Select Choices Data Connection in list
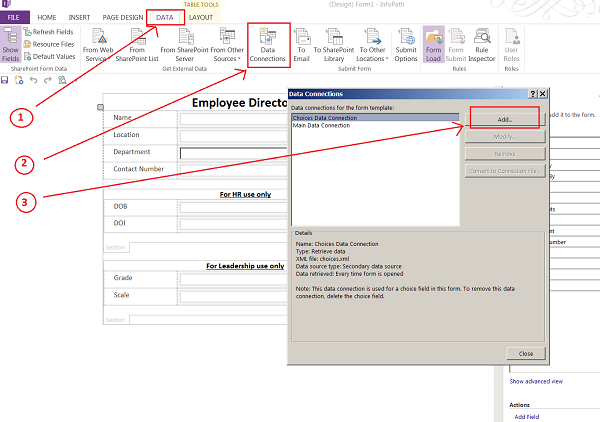Image resolution: width=600 pixels, height=422 pixels. click(375, 118)
